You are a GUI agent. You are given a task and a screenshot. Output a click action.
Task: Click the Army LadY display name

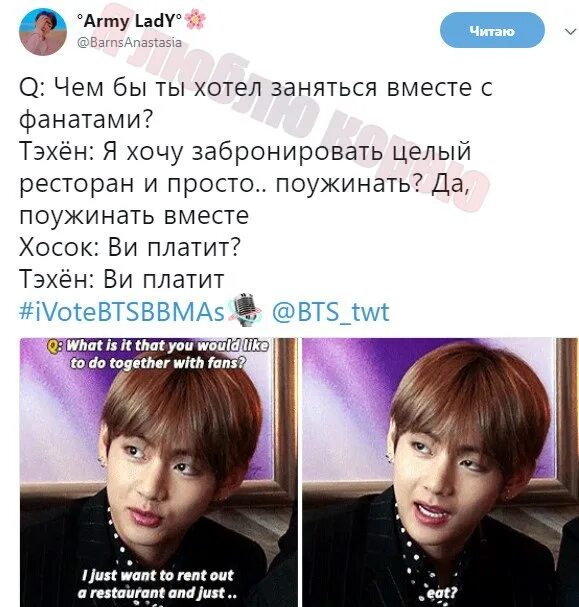(x=129, y=21)
